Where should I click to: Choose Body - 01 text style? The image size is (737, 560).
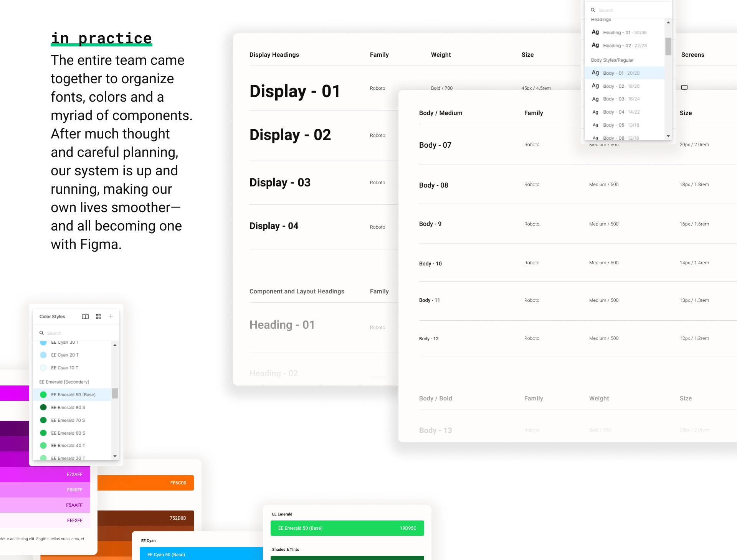624,73
